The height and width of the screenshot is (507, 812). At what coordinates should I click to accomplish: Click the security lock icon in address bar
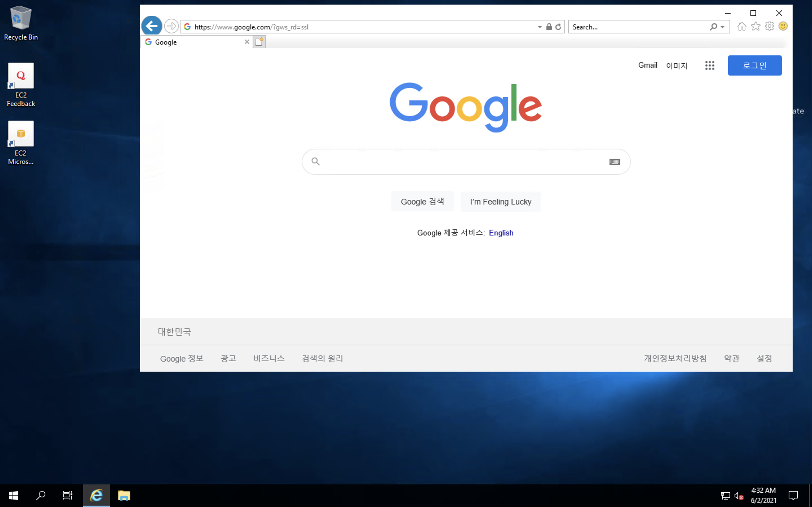549,27
